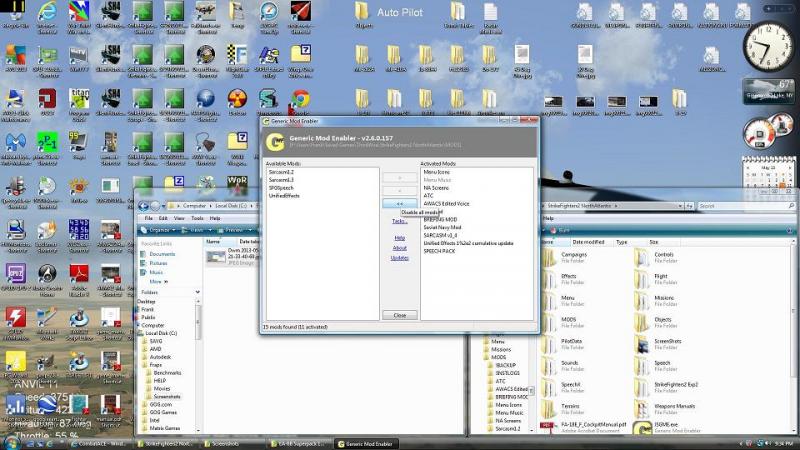Click the disable all mods double-arrow button
The height and width of the screenshot is (450, 800).
click(399, 203)
